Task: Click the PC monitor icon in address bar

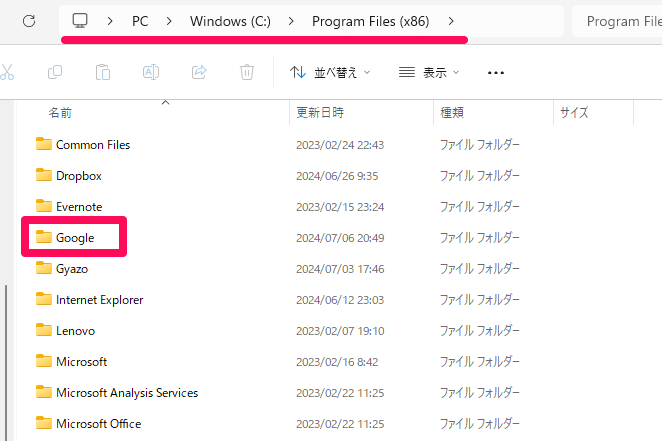Action: tap(80, 20)
